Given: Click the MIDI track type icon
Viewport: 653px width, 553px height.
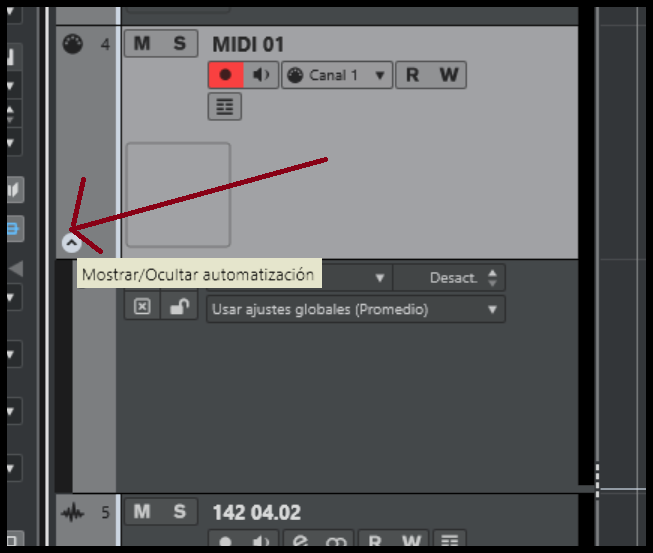Looking at the screenshot, I should [x=72, y=44].
